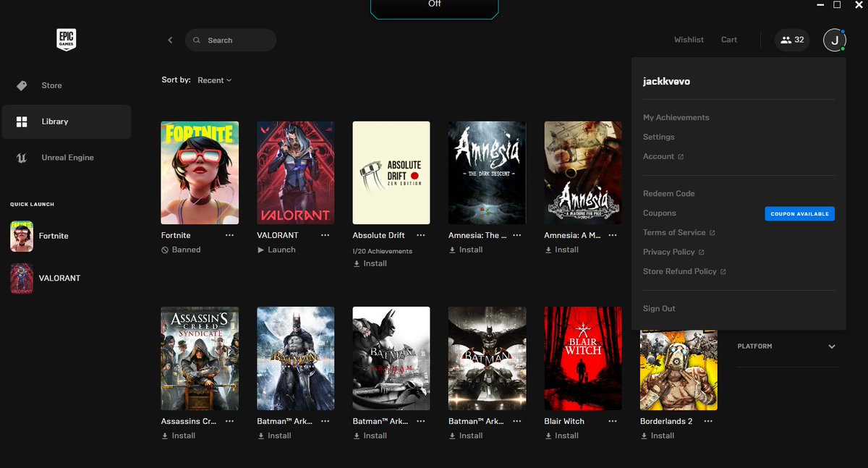
Task: Go back with the left arrow
Action: coord(170,41)
